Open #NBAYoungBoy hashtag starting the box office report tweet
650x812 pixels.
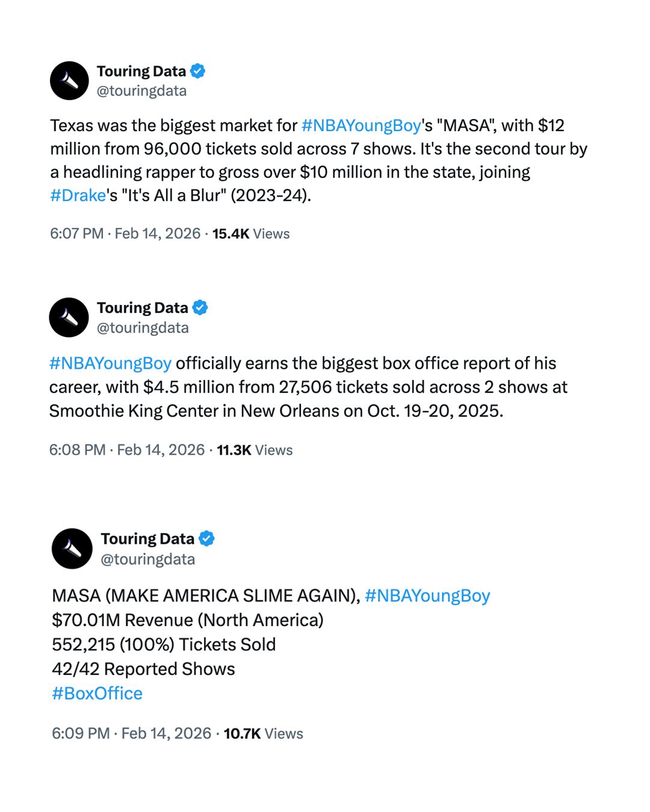[x=111, y=363]
